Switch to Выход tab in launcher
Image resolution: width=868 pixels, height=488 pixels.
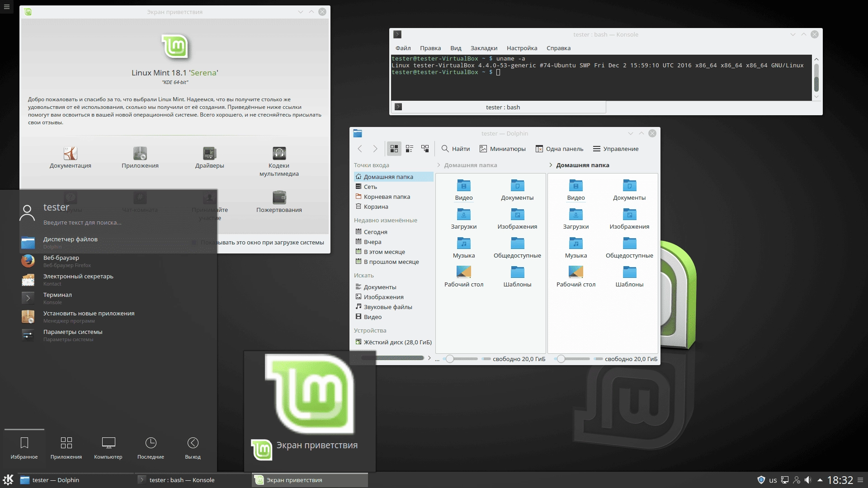193,448
